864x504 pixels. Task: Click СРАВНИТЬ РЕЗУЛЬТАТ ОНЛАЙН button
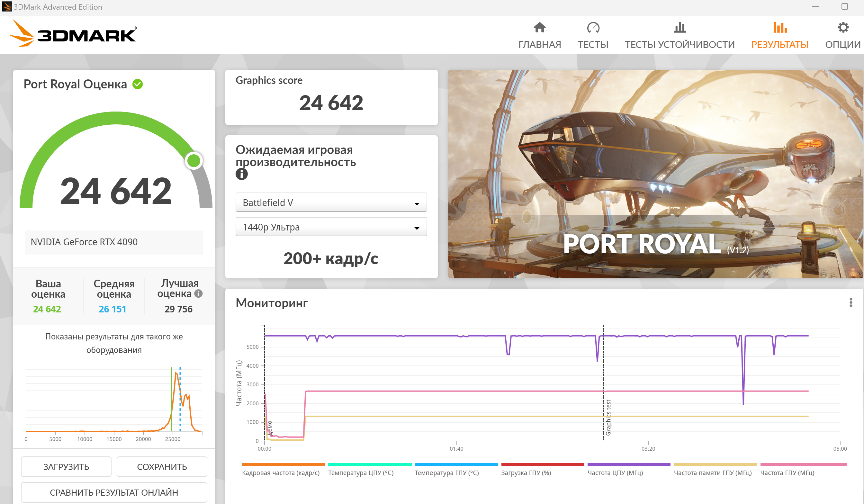click(x=114, y=492)
